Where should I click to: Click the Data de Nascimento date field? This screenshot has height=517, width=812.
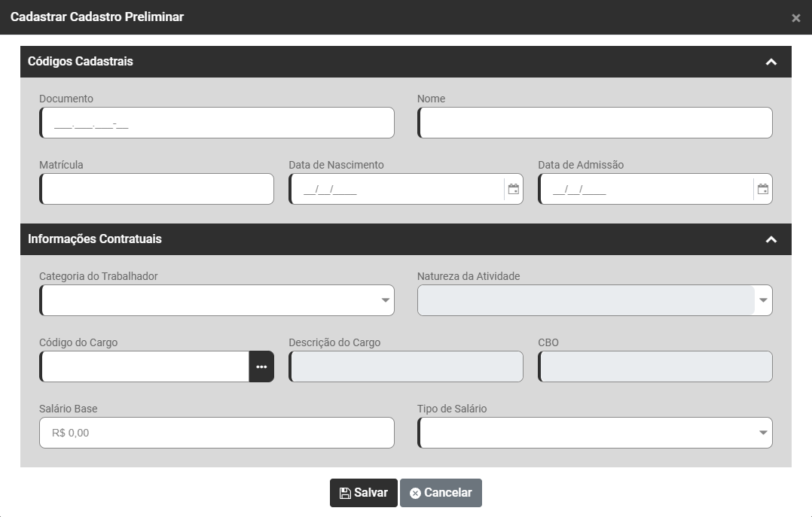click(x=395, y=190)
